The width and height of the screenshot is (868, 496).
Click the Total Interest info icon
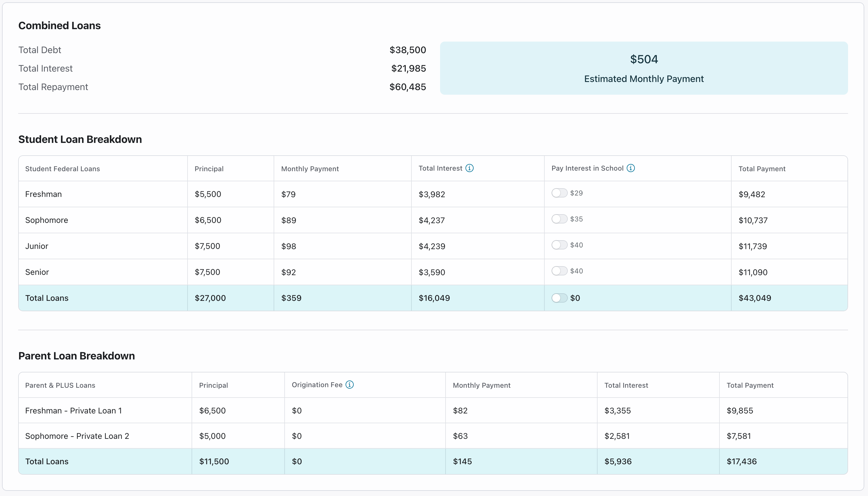[470, 168]
